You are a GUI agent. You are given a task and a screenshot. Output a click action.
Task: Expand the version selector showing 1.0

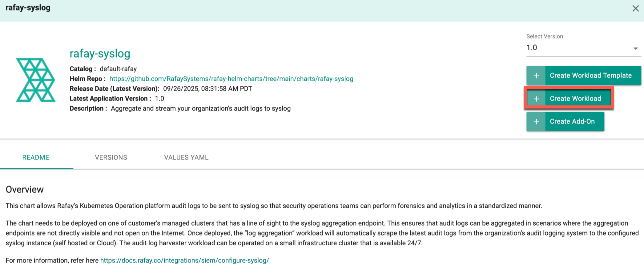[582, 48]
